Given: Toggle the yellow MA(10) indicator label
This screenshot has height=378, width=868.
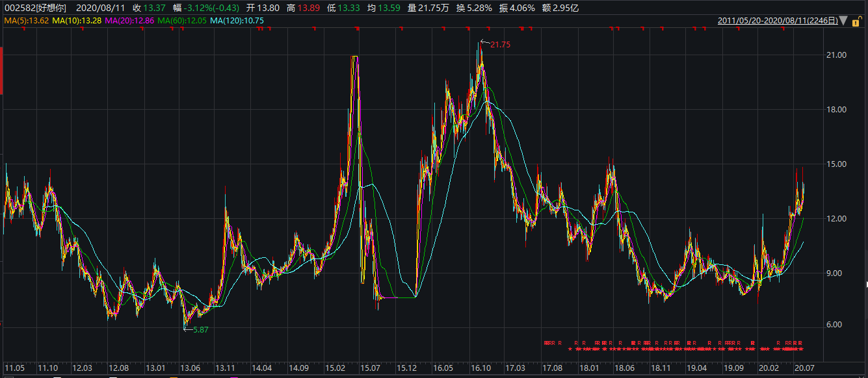Looking at the screenshot, I should coord(76,21).
